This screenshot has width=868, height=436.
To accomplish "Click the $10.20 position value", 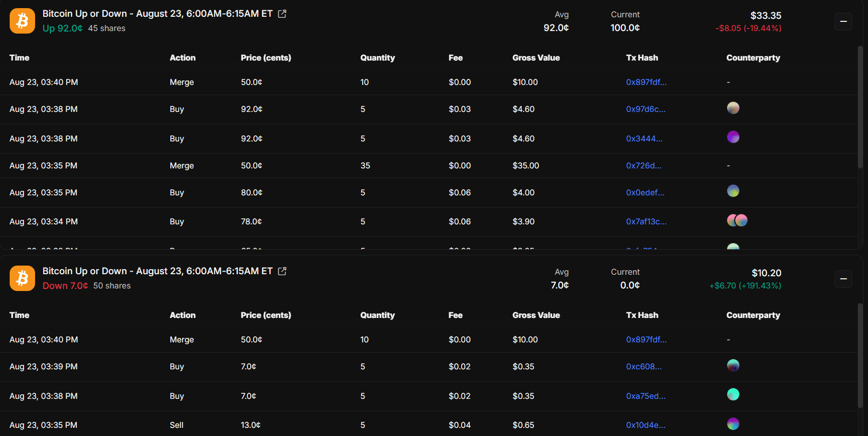I will [766, 273].
